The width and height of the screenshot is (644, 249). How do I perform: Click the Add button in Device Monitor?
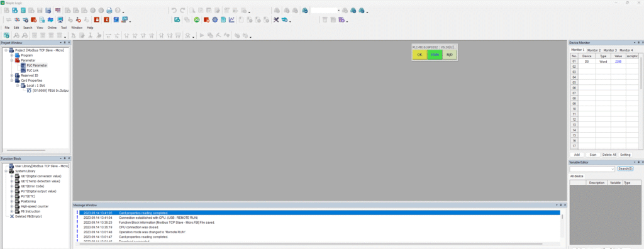pos(577,155)
